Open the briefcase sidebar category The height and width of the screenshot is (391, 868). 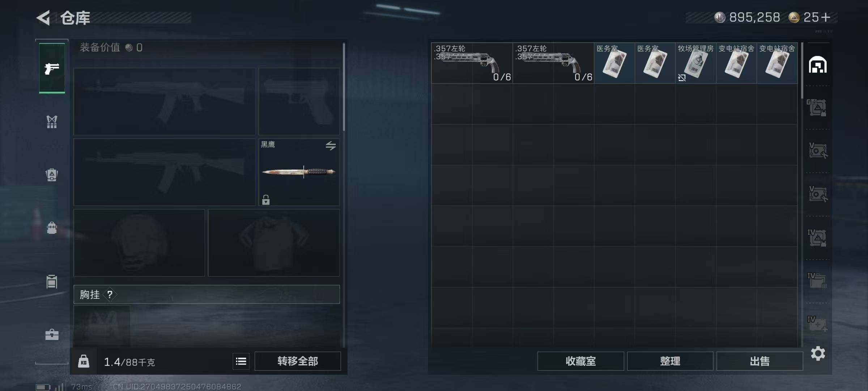tap(52, 334)
